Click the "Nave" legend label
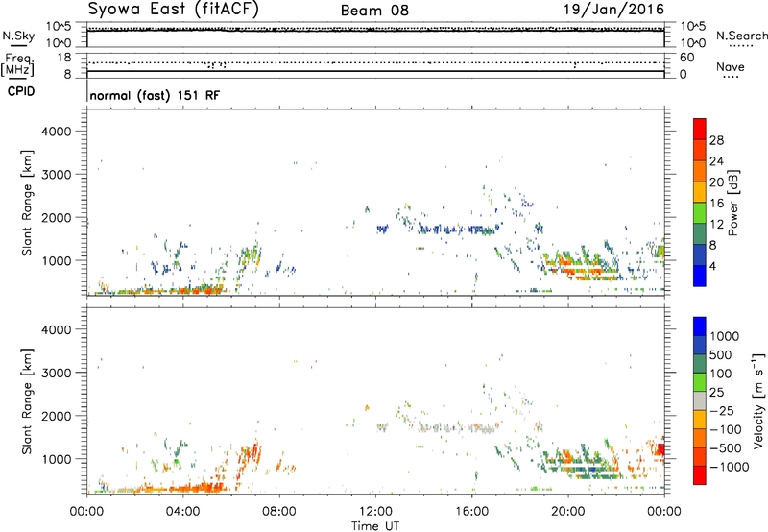 [731, 66]
